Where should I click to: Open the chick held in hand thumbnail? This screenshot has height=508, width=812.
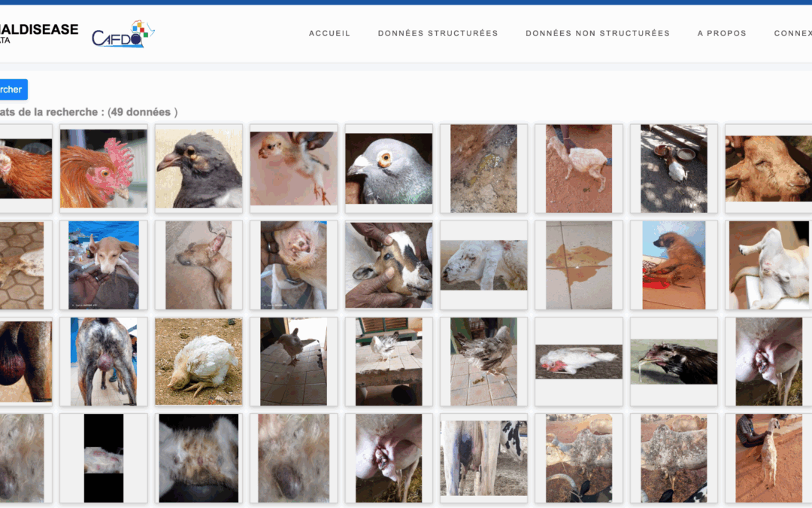click(x=294, y=169)
